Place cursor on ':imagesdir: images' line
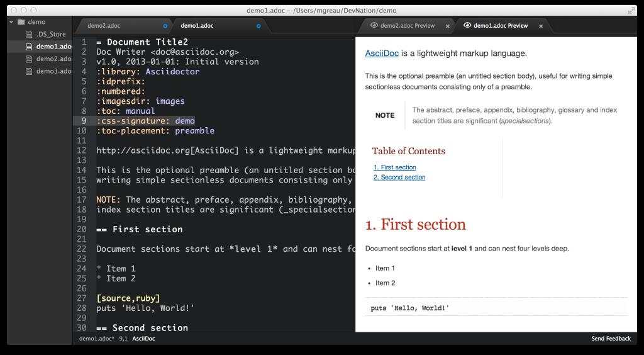The height and width of the screenshot is (355, 644). 140,101
